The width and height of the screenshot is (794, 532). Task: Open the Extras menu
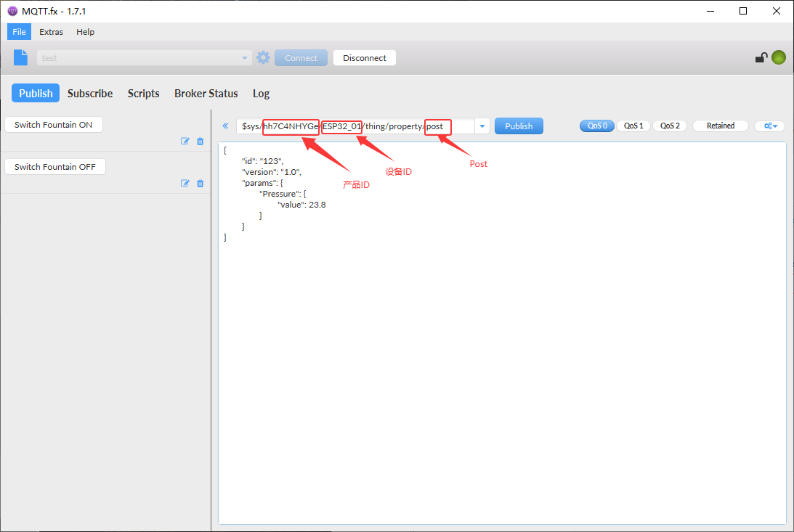coord(51,31)
